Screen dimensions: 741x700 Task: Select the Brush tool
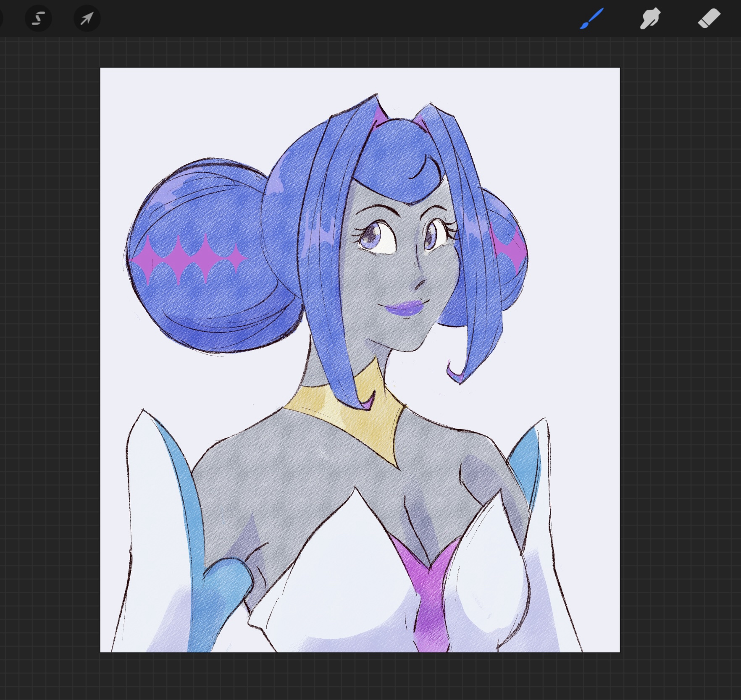pyautogui.click(x=591, y=19)
